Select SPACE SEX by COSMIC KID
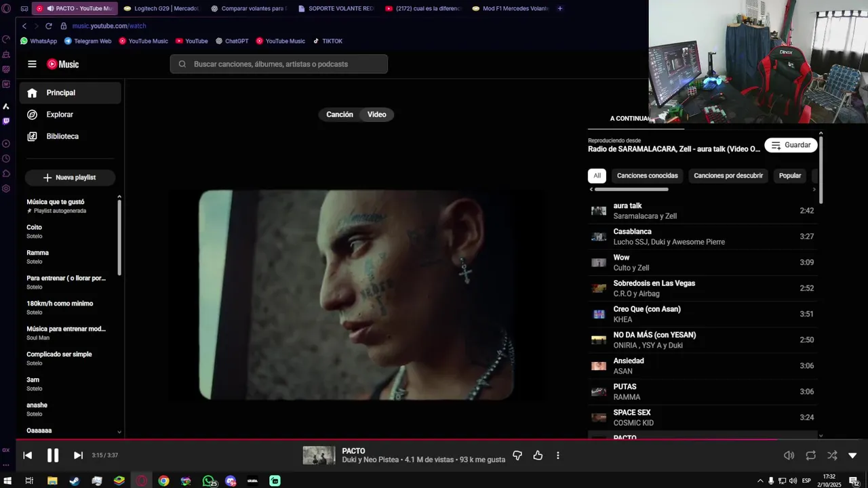 702,418
